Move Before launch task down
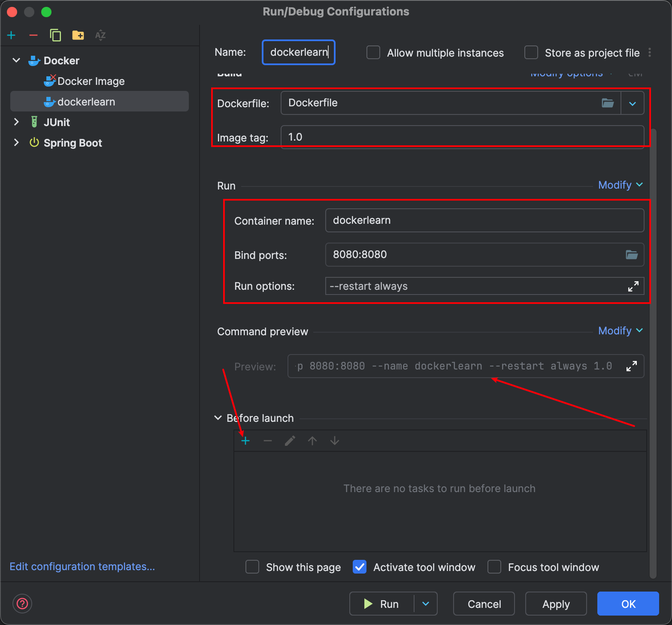The height and width of the screenshot is (625, 672). tap(334, 441)
